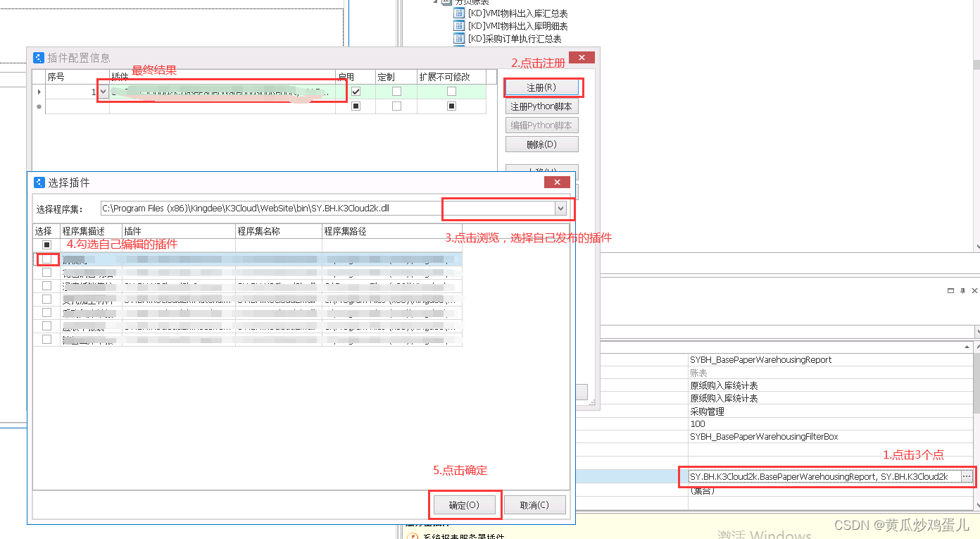Click ellipsis button in plugin property row
Screen dimensions: 980x539
click(x=967, y=477)
